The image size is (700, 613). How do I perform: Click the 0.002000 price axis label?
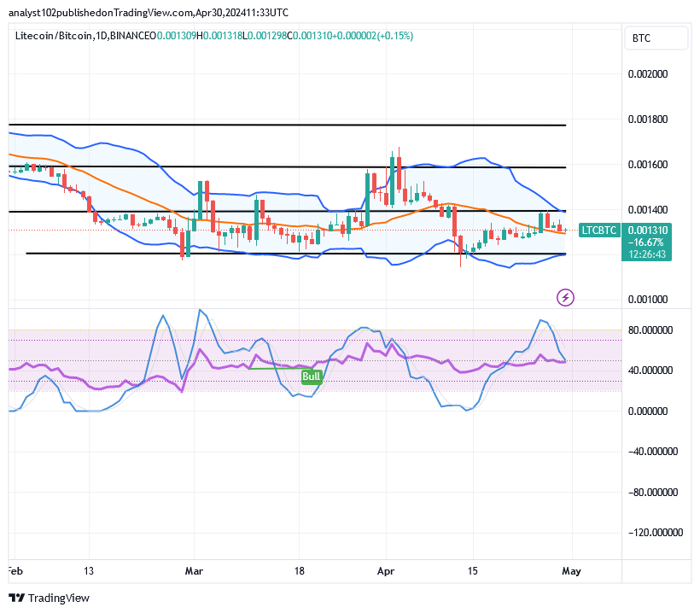(x=648, y=74)
